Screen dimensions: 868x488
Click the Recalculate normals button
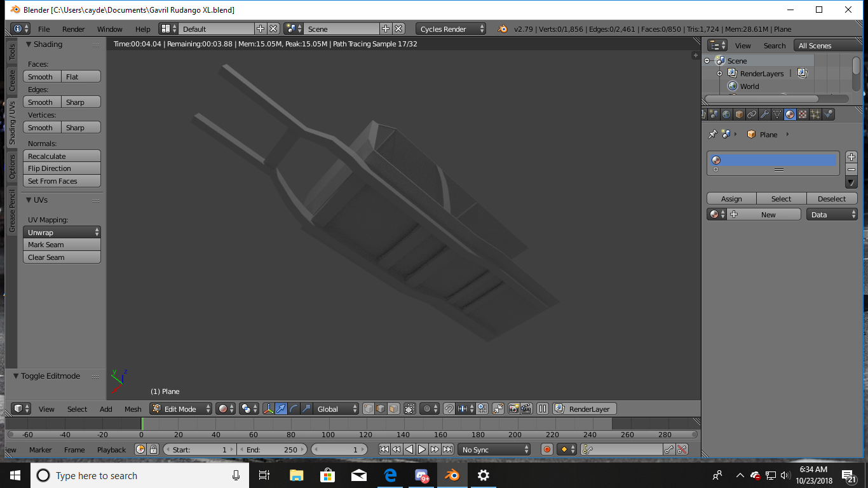(62, 156)
